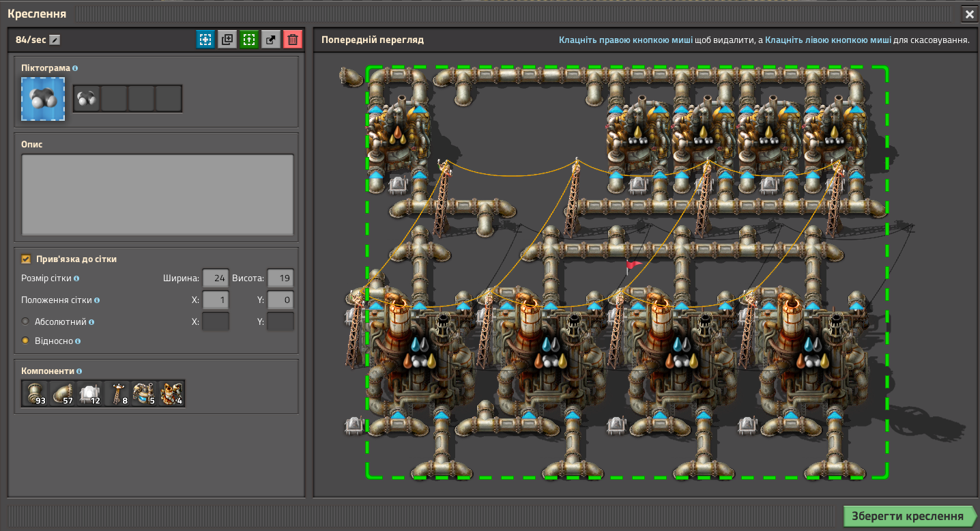The width and height of the screenshot is (980, 531).
Task: Click the pencil icon to rename blueprint
Action: pos(55,40)
